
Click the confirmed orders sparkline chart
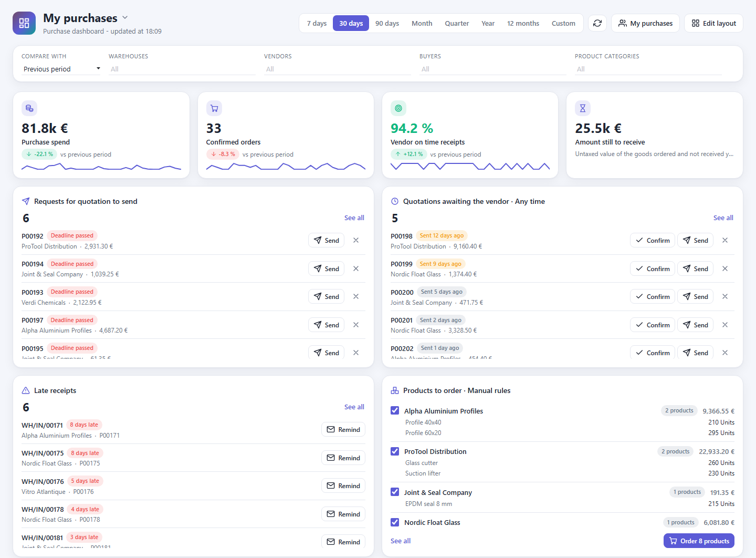coord(286,167)
